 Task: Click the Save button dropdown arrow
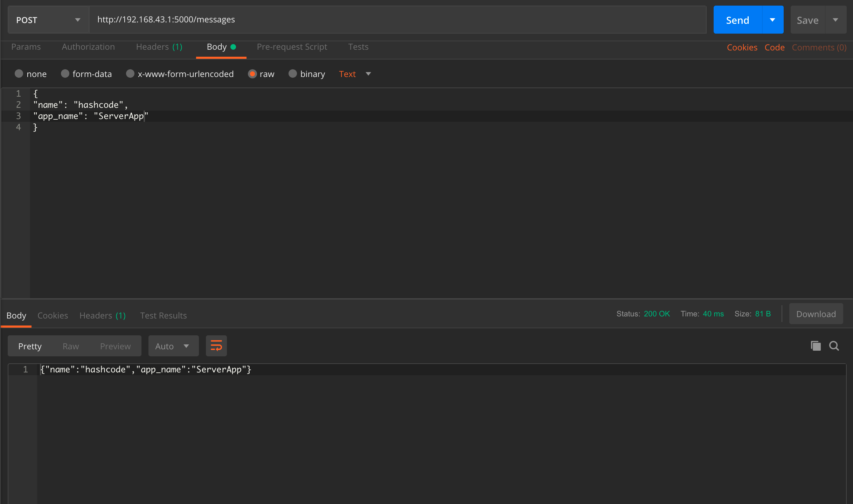pyautogui.click(x=835, y=20)
